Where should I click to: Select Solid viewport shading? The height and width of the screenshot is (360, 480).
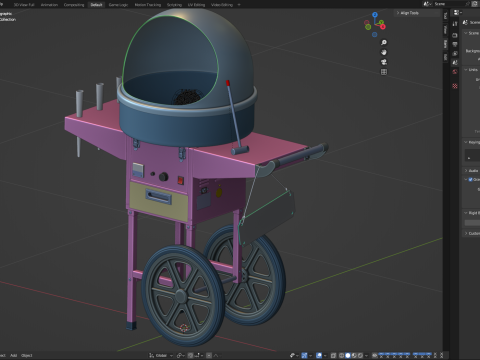click(x=348, y=355)
